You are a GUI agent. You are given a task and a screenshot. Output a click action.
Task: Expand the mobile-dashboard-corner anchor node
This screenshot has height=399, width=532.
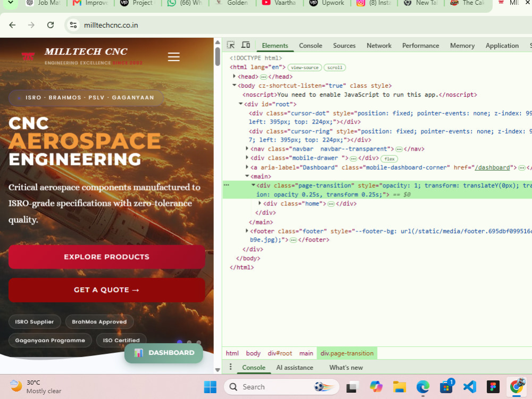247,167
